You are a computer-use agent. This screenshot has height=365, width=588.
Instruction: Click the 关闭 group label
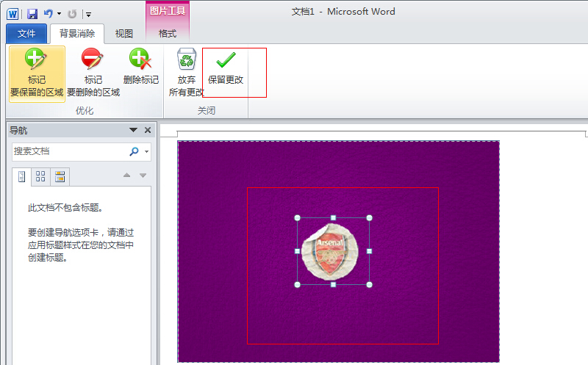207,111
